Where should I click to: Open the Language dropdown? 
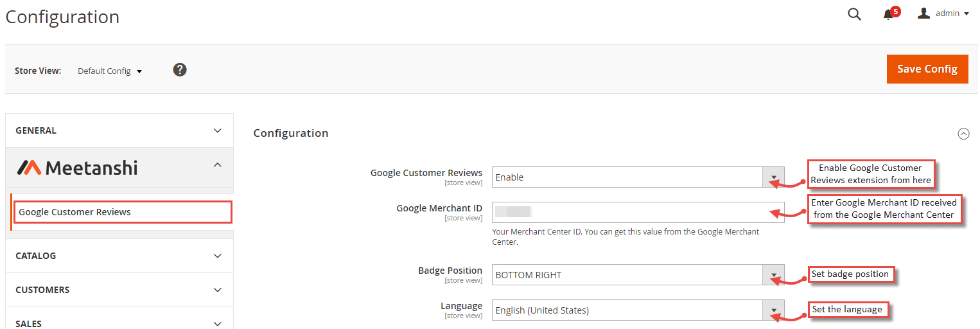pyautogui.click(x=638, y=310)
